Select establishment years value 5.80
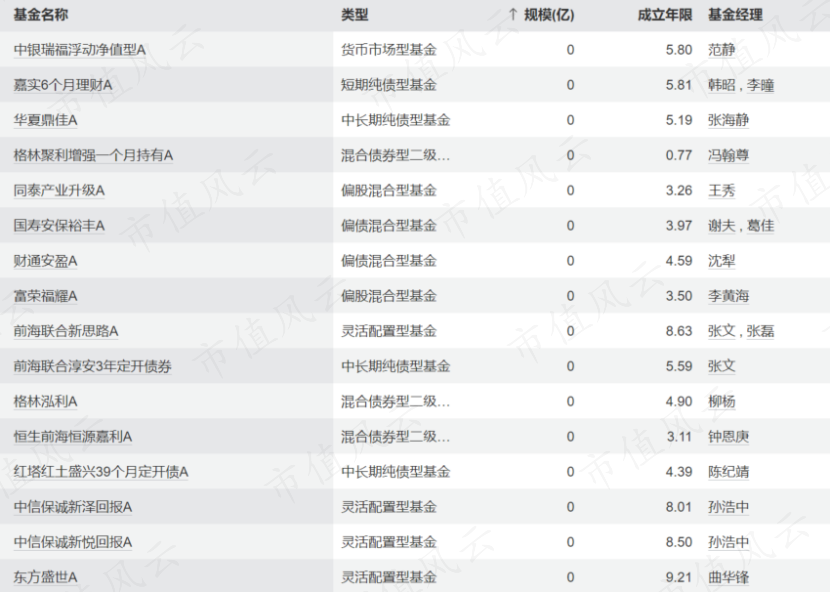This screenshot has width=830, height=592. coord(679,50)
